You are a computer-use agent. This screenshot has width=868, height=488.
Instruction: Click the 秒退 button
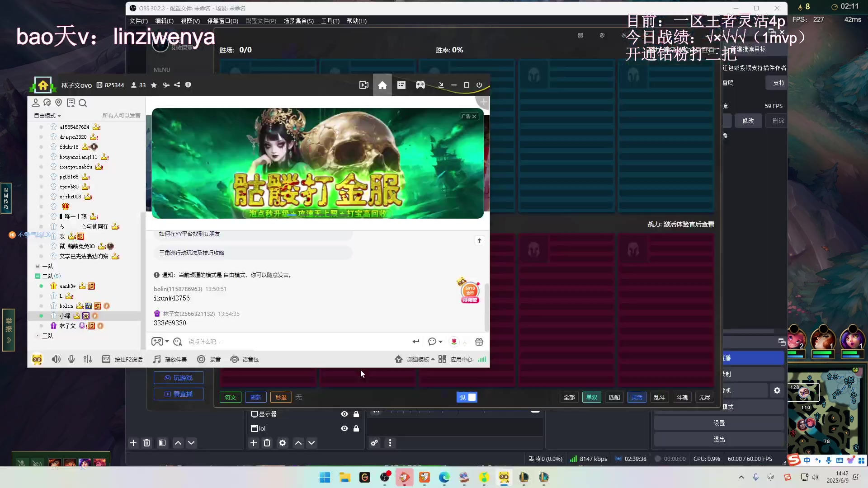tap(281, 397)
